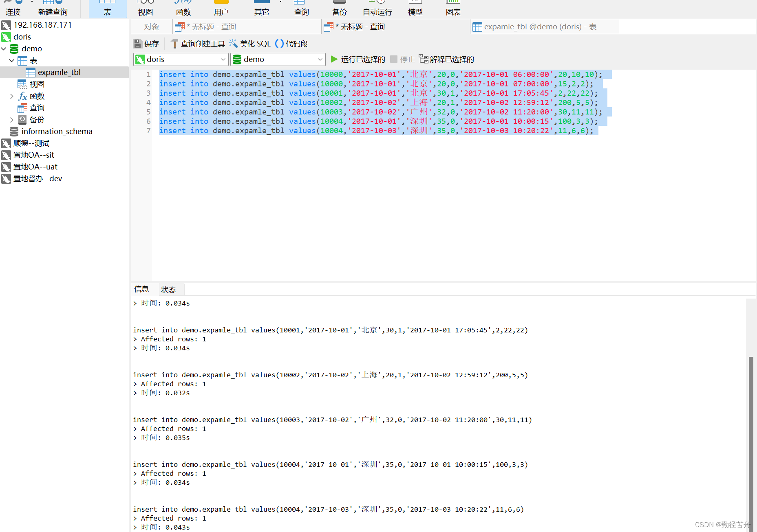Click 美化 SQL beautify icon
Viewport: 757px width, 532px height.
coord(233,44)
